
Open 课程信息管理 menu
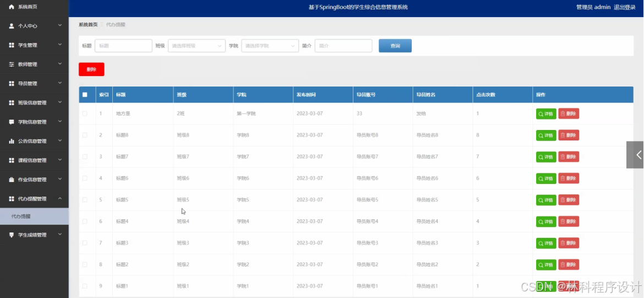(x=34, y=160)
